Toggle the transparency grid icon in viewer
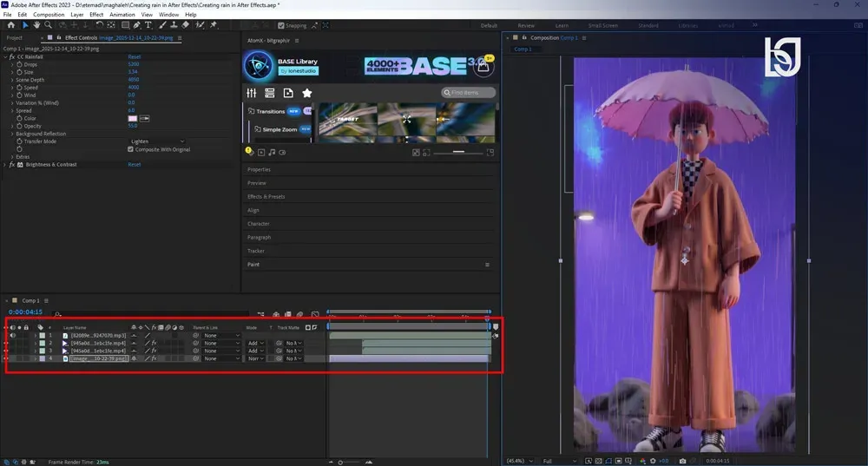 pos(598,461)
